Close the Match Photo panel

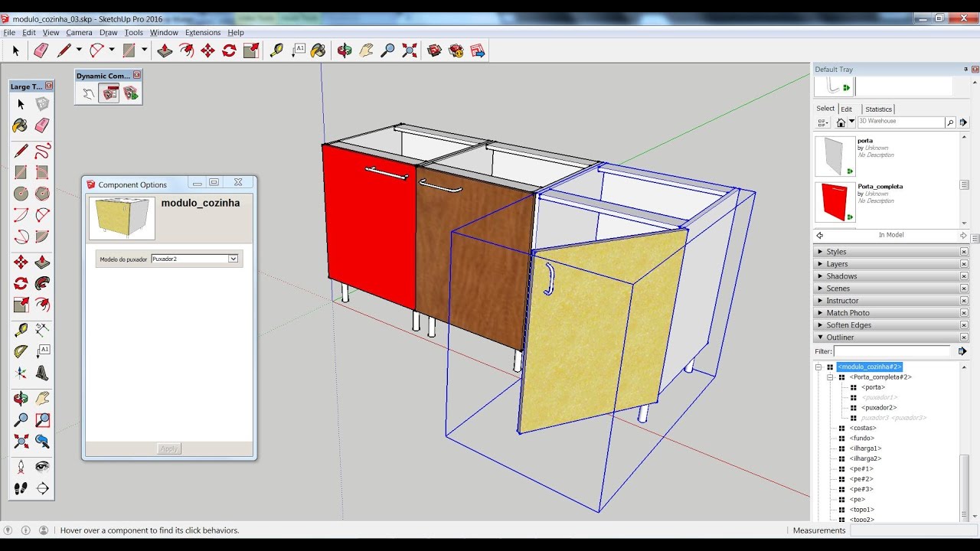click(x=964, y=313)
